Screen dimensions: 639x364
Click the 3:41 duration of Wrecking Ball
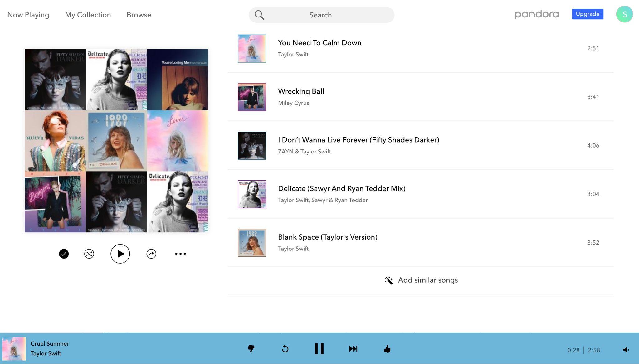[593, 97]
